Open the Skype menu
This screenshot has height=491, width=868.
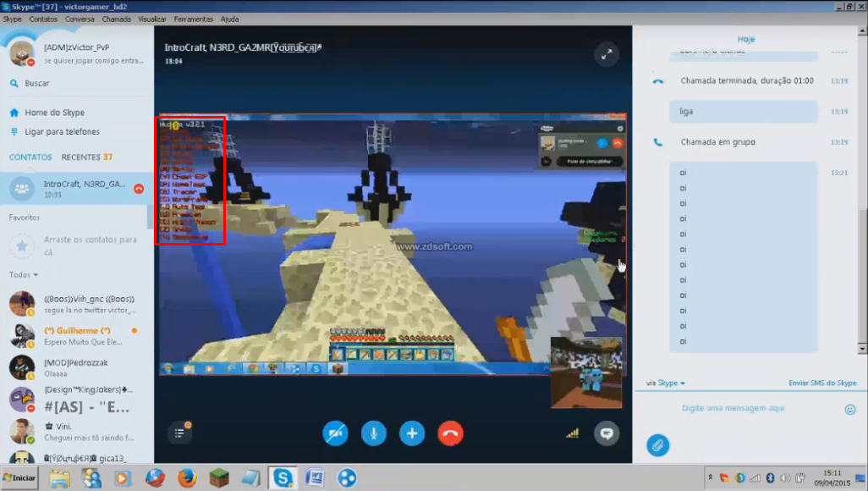coord(12,19)
